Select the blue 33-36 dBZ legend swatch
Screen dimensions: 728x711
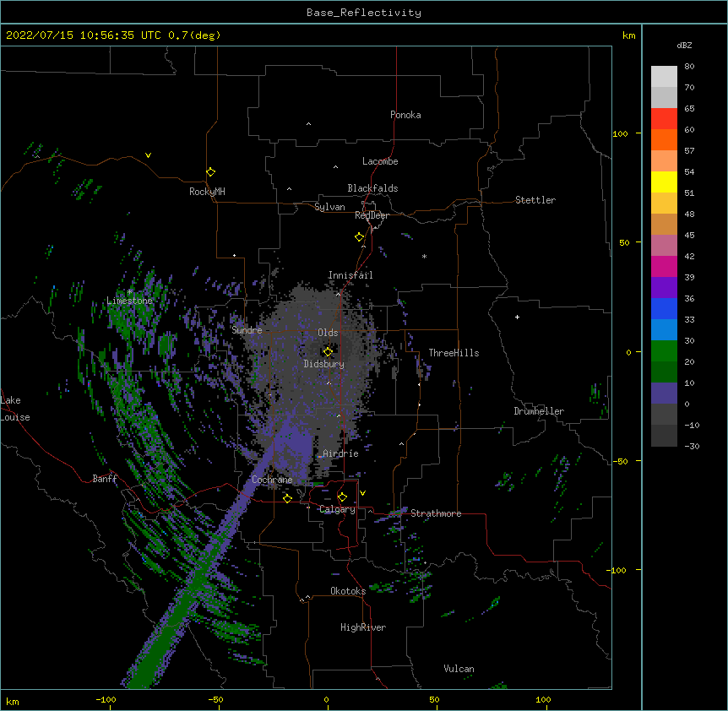[664, 308]
